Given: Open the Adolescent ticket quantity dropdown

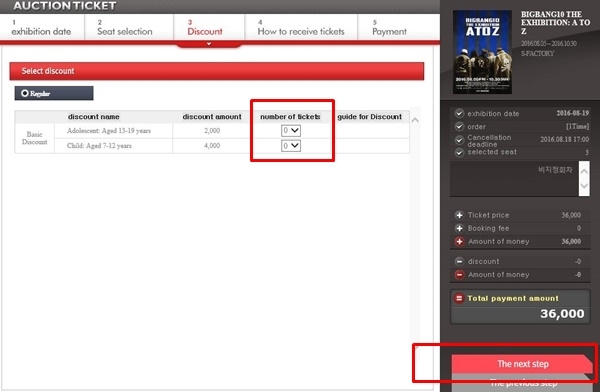Looking at the screenshot, I should [291, 131].
